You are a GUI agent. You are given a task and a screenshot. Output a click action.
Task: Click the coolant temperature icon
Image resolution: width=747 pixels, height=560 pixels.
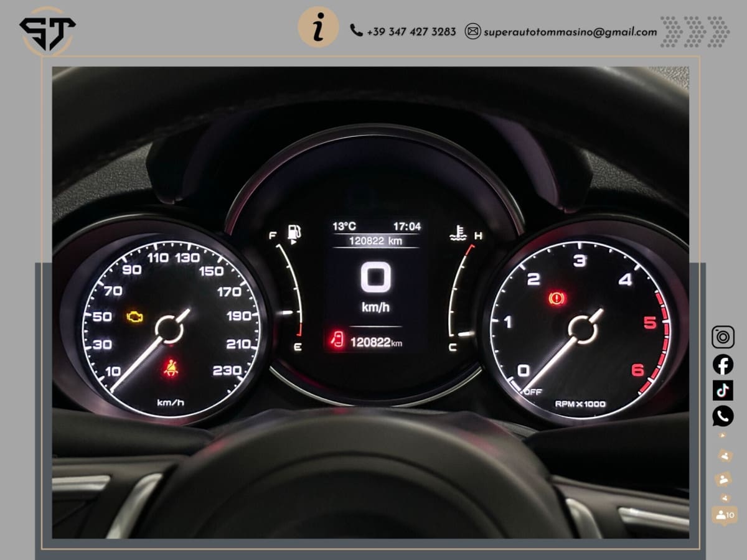458,235
